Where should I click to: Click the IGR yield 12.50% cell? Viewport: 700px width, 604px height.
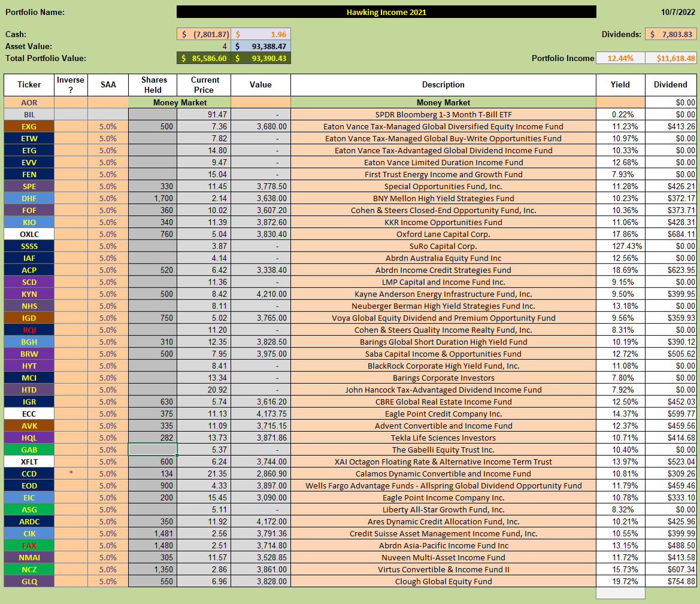[620, 402]
